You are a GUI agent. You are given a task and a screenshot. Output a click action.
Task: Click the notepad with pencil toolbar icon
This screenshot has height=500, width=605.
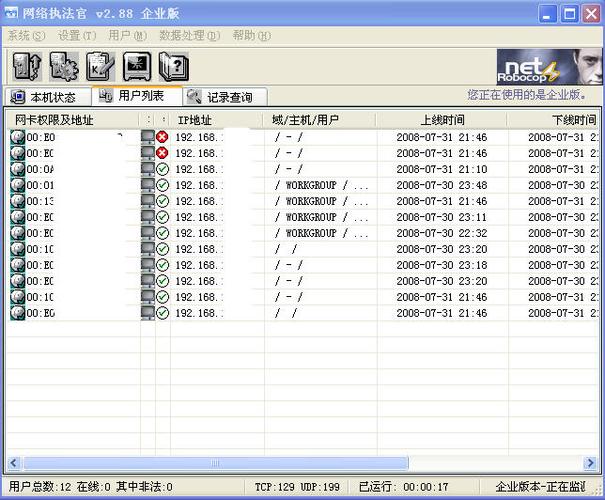(100, 66)
